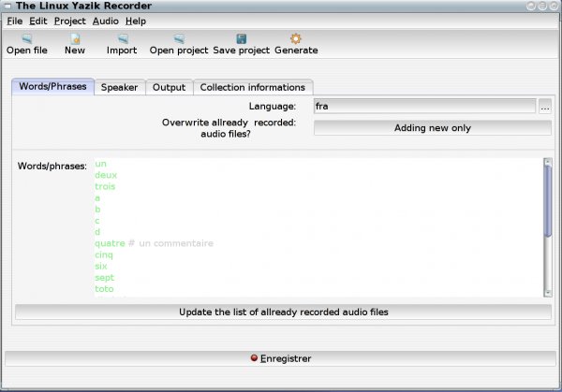The height and width of the screenshot is (392, 562).
Task: Open language chooser with the ... button
Action: 545,107
